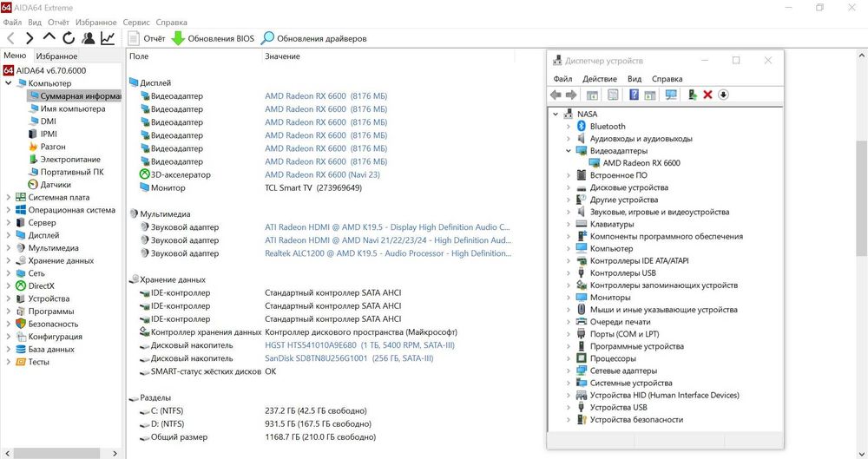Image resolution: width=868 pixels, height=459 pixels.
Task: Open Действие menu in Device Manager
Action: pyautogui.click(x=600, y=79)
